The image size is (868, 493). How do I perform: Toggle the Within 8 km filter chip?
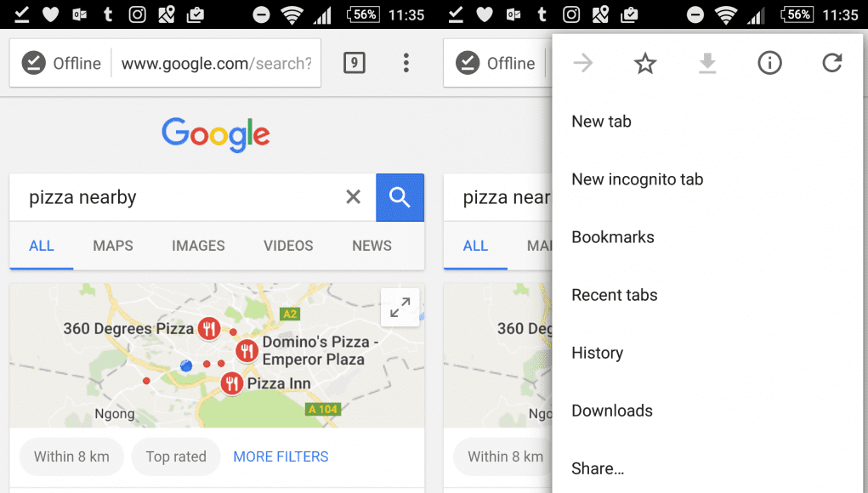coord(71,456)
